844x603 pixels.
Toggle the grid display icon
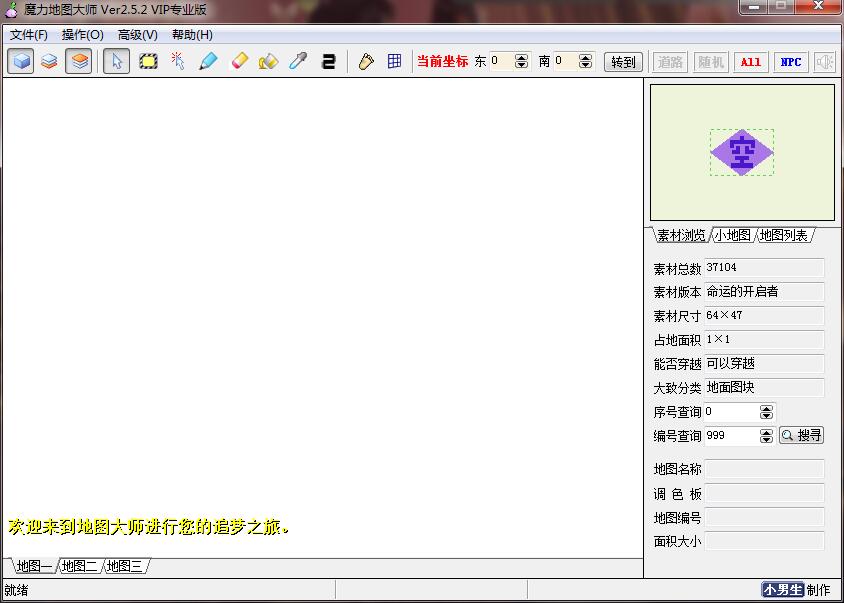395,61
